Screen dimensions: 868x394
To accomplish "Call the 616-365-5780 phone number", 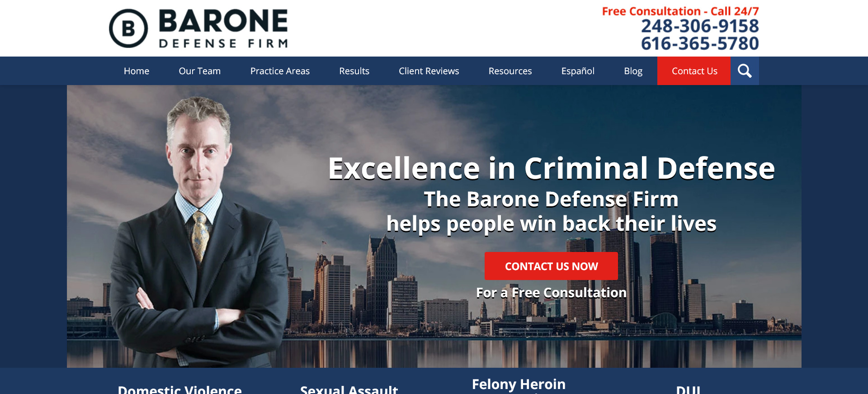I will [700, 44].
